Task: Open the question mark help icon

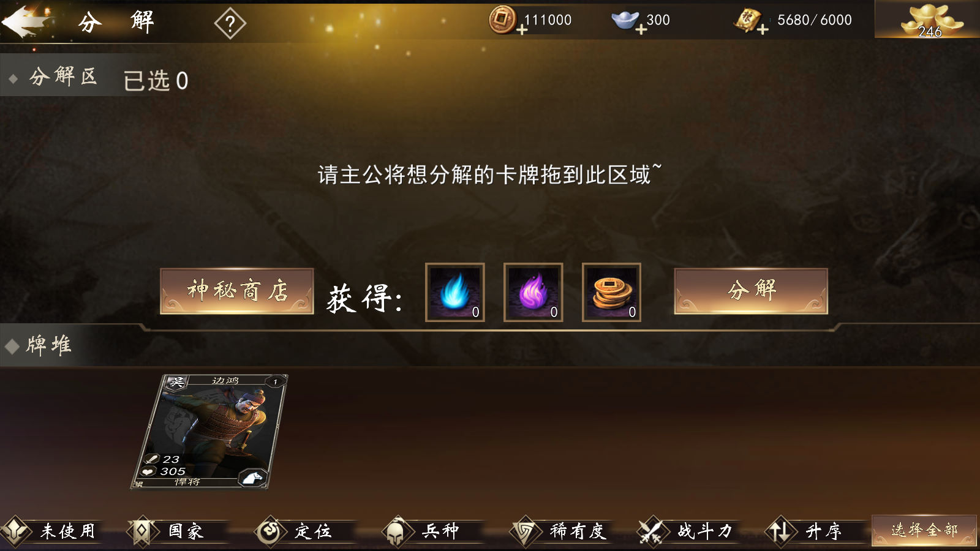Action: tap(230, 24)
